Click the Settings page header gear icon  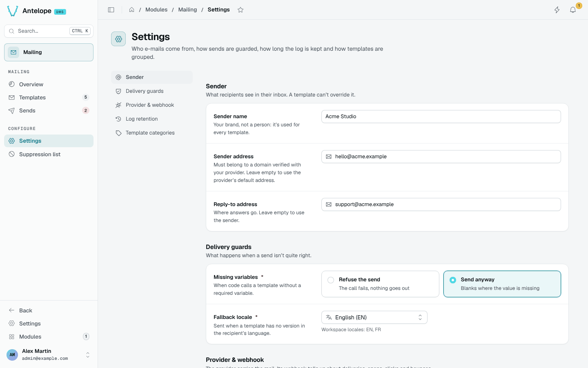pos(118,39)
